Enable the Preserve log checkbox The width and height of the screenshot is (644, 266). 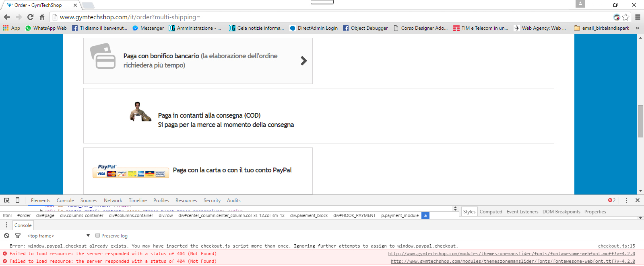coord(97,235)
